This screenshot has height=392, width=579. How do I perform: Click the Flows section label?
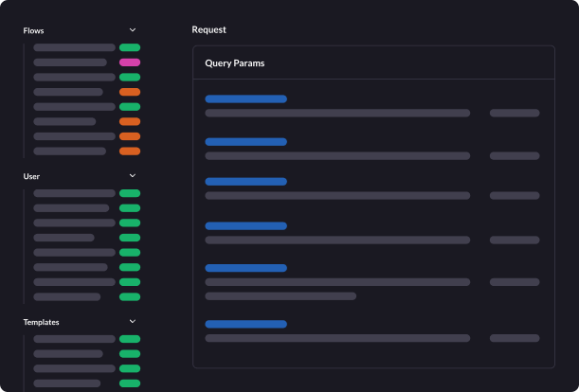34,30
